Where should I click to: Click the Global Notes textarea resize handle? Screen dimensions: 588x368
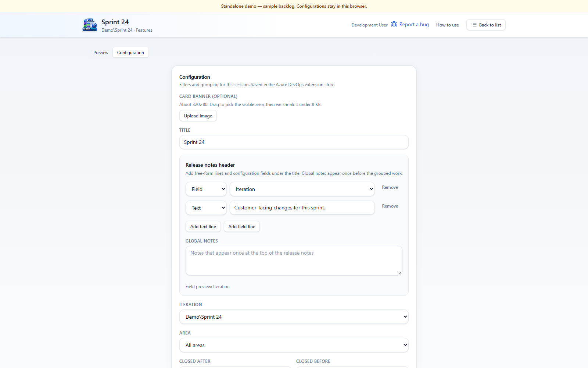coord(400,273)
